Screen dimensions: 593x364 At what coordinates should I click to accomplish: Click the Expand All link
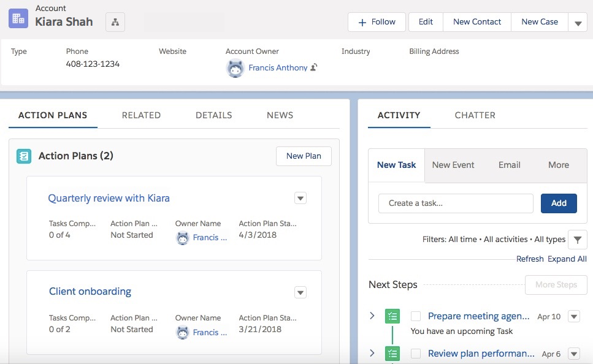pos(567,259)
